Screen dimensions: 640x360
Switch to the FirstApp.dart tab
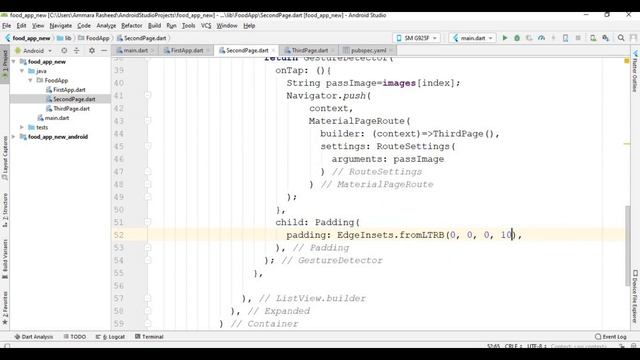(x=187, y=51)
